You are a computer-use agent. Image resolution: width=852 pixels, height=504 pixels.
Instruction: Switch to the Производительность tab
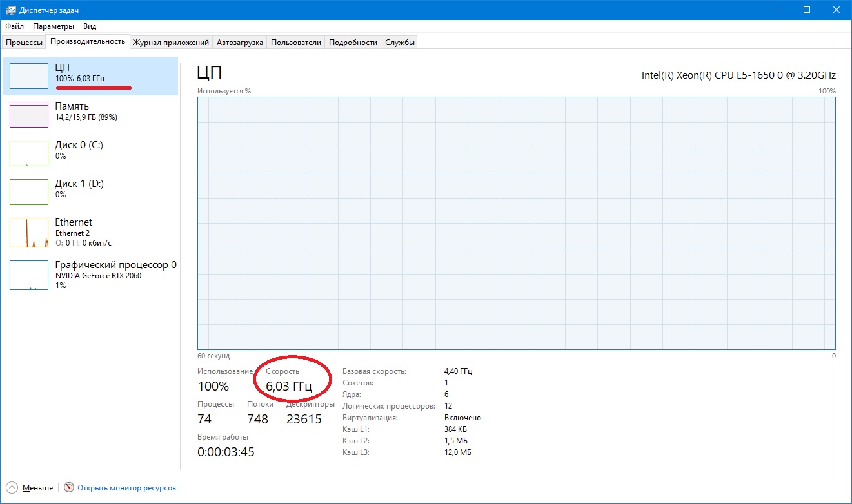pos(88,41)
